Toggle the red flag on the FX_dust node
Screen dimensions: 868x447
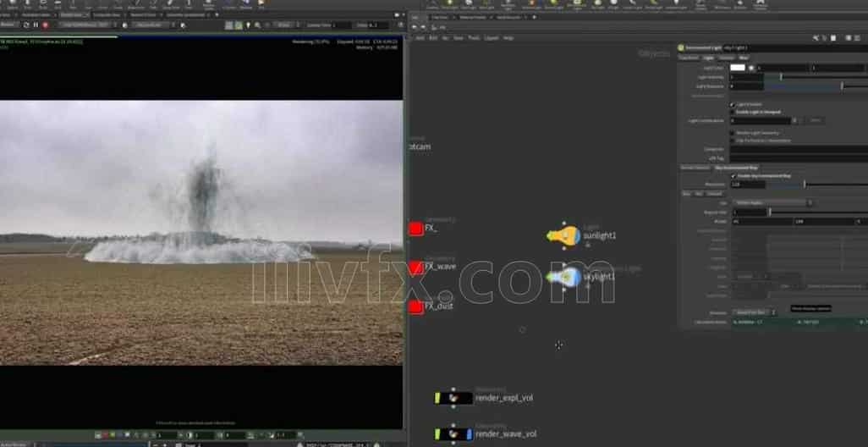pyautogui.click(x=415, y=306)
